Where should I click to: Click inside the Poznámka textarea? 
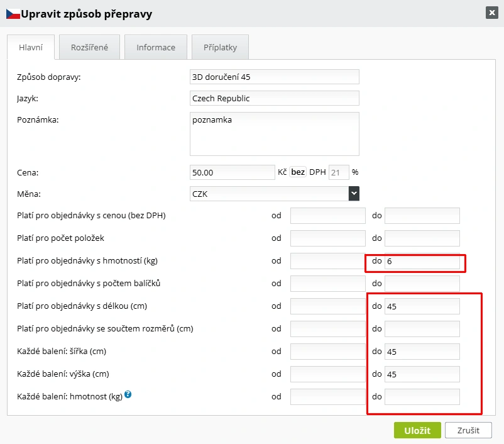click(x=275, y=134)
